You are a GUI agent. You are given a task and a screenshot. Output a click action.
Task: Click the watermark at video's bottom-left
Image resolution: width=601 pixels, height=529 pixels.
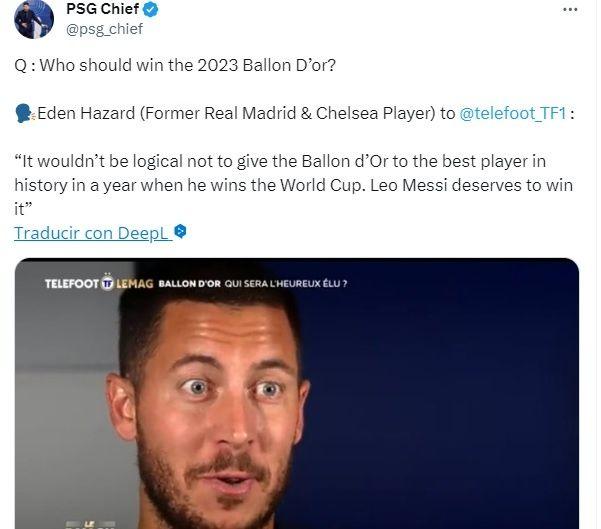pos(90,524)
